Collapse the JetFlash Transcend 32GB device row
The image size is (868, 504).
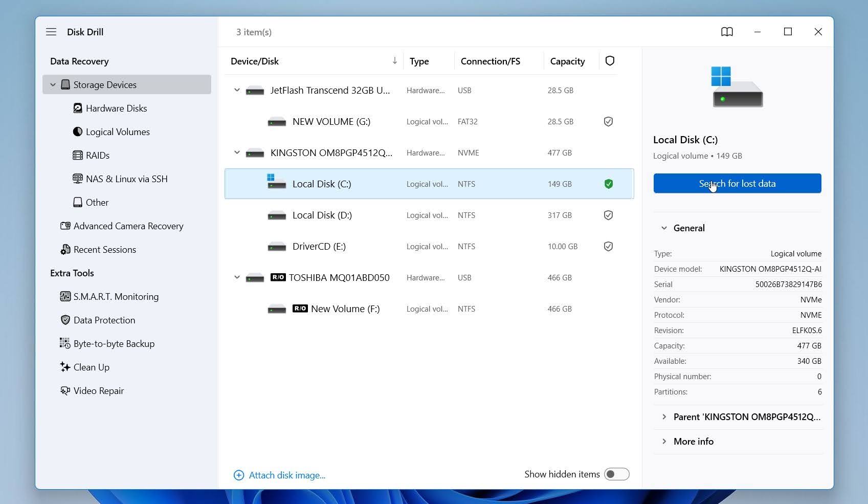[x=237, y=91]
